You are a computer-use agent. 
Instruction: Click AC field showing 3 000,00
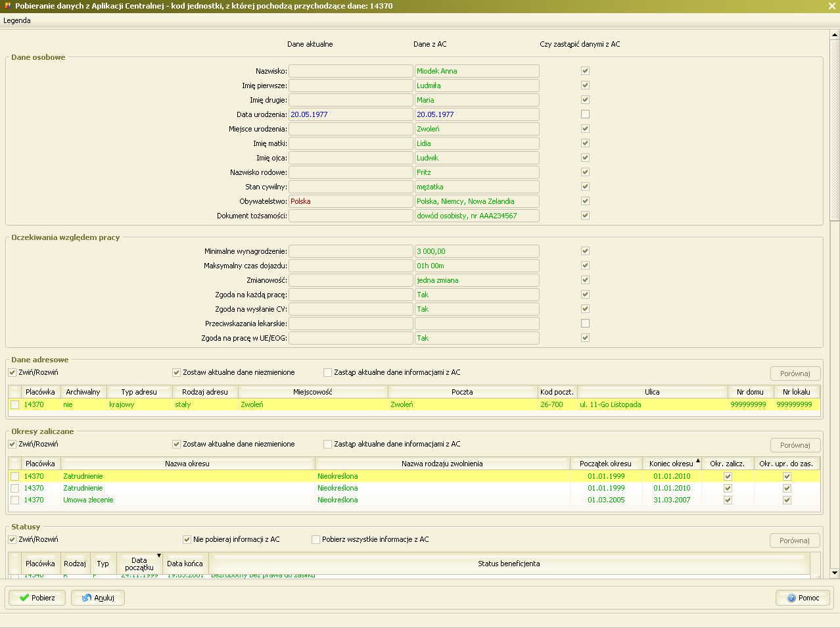(x=477, y=251)
